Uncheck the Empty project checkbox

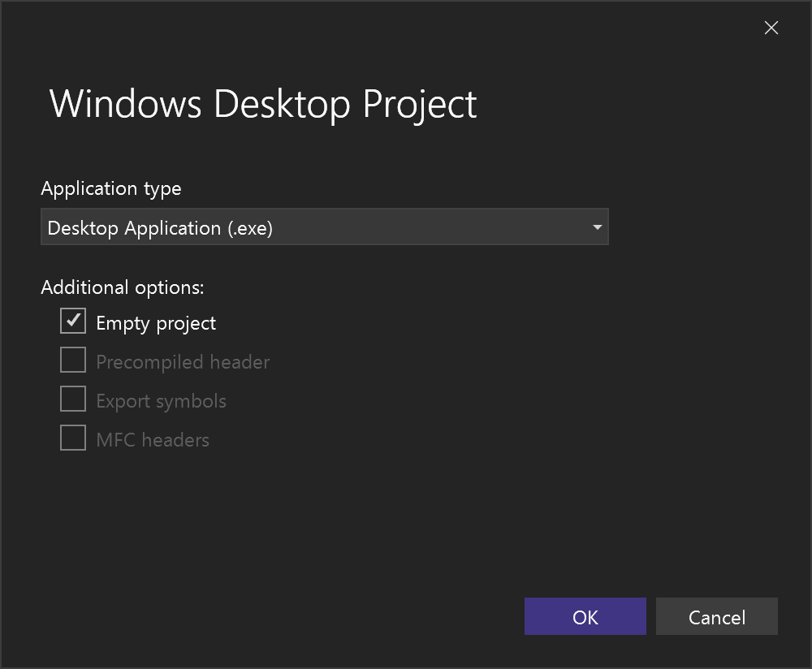click(x=73, y=321)
